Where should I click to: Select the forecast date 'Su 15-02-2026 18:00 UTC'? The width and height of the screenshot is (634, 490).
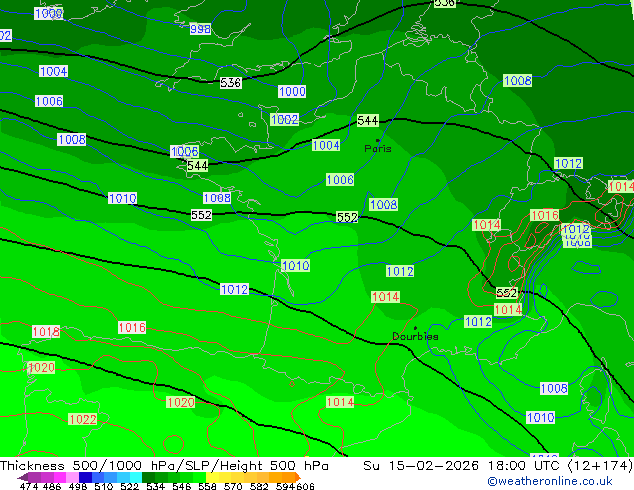point(463,466)
